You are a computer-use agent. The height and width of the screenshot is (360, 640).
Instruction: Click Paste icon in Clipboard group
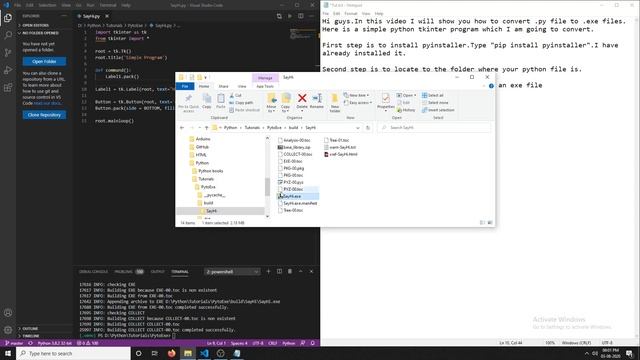click(x=221, y=101)
